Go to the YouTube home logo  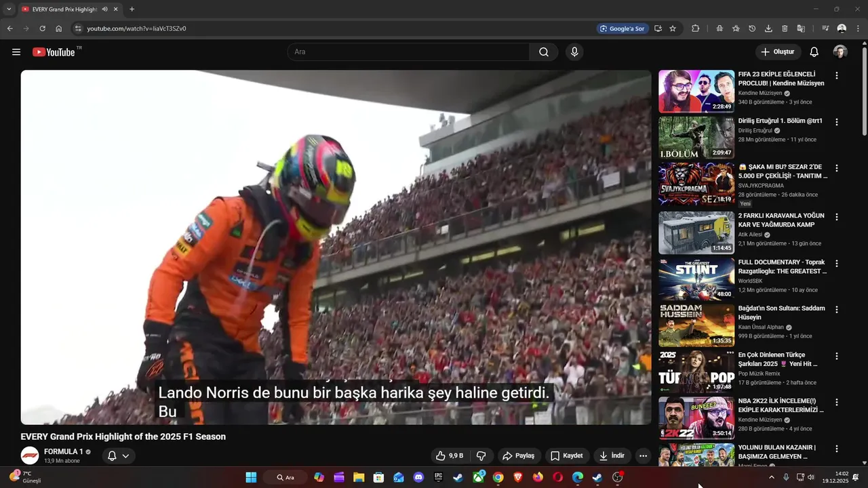click(x=54, y=52)
